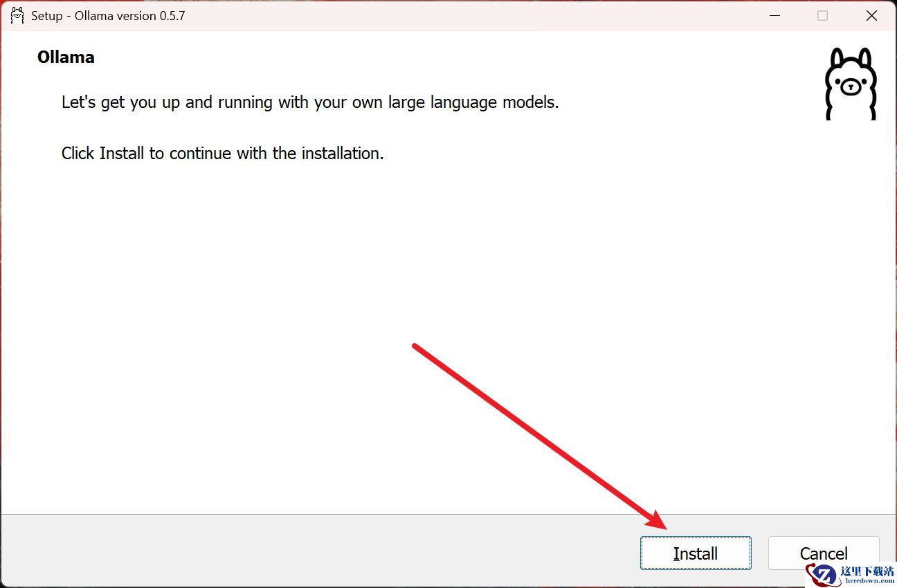Click the Ollama icon in title bar

coord(17,15)
